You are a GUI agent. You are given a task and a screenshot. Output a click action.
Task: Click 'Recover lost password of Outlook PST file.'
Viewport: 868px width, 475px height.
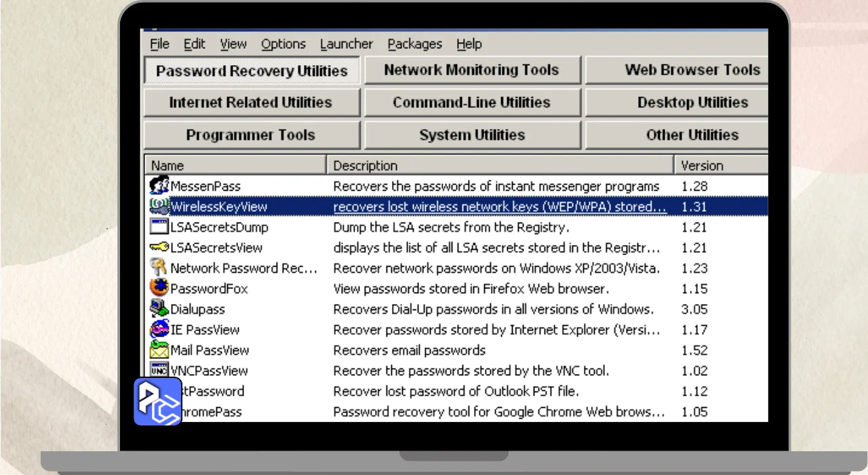click(x=456, y=391)
